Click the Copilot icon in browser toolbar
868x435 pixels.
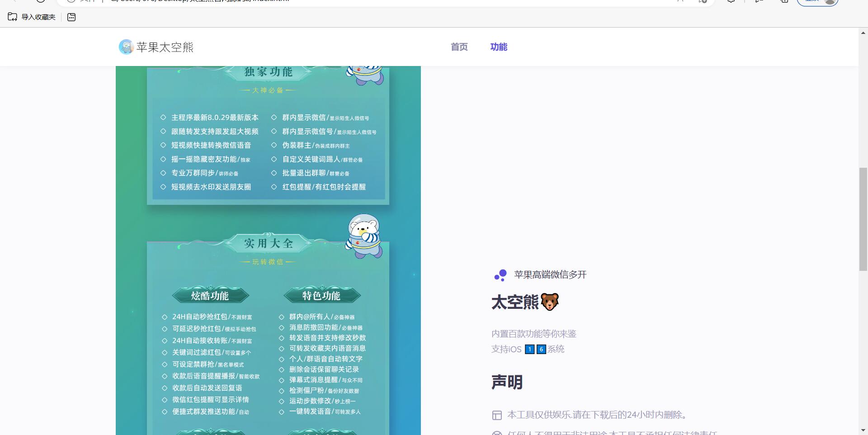[731, 1]
